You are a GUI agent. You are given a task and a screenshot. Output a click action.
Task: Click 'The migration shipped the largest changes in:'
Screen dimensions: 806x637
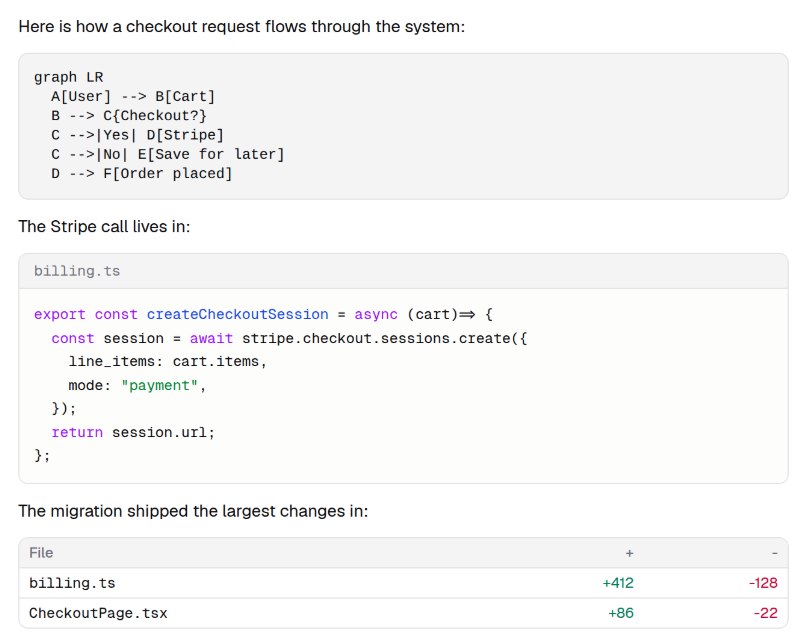point(193,512)
